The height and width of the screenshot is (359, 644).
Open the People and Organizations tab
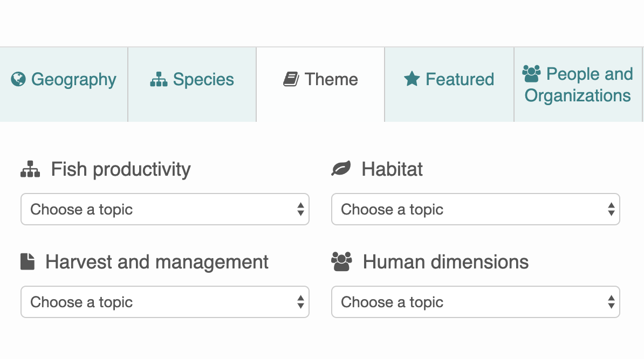578,84
